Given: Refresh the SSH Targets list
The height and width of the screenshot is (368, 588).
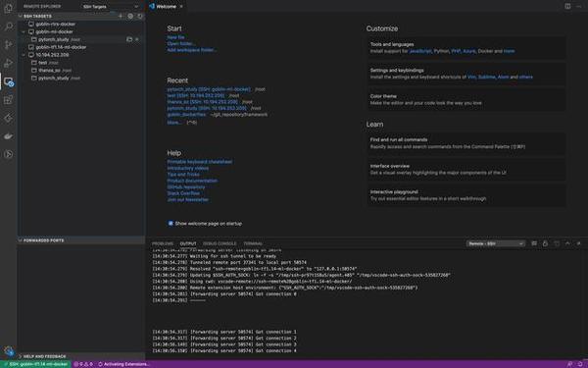Looking at the screenshot, I should [x=140, y=16].
